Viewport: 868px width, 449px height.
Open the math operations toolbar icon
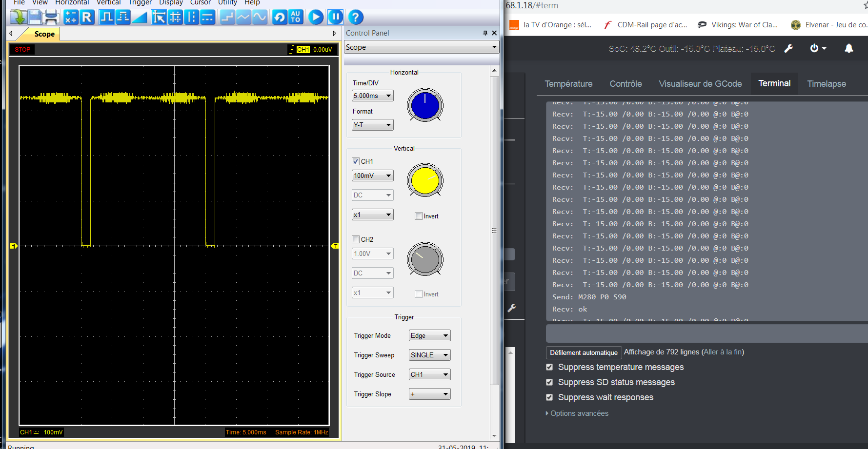[x=71, y=18]
